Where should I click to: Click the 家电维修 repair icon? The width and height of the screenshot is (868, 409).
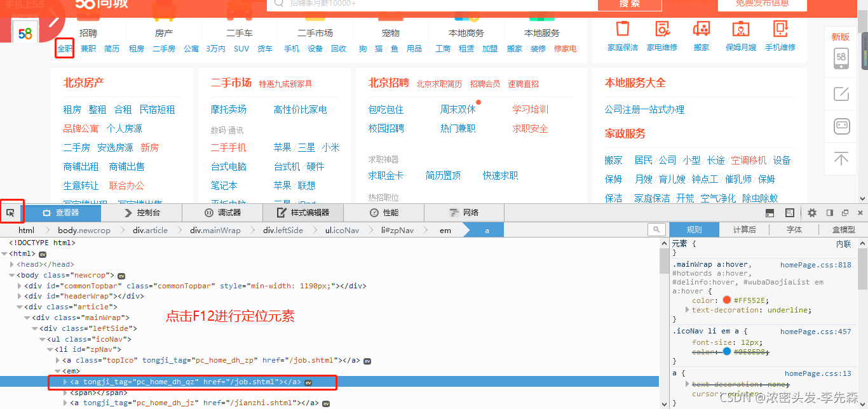[662, 29]
